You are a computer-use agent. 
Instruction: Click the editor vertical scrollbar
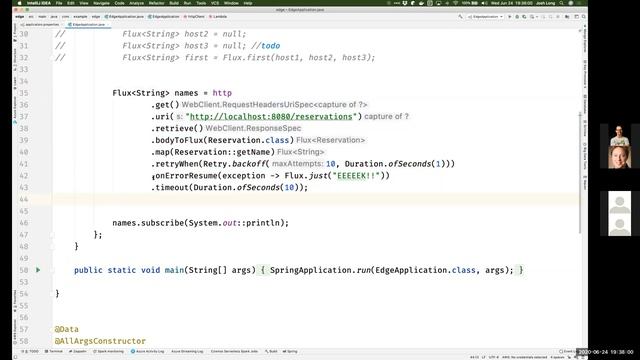(x=580, y=173)
